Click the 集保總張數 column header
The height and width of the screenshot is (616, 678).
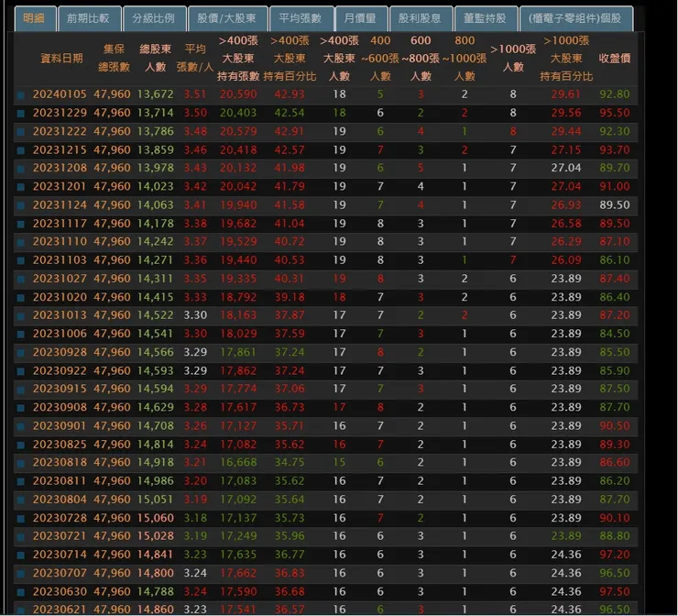point(114,58)
